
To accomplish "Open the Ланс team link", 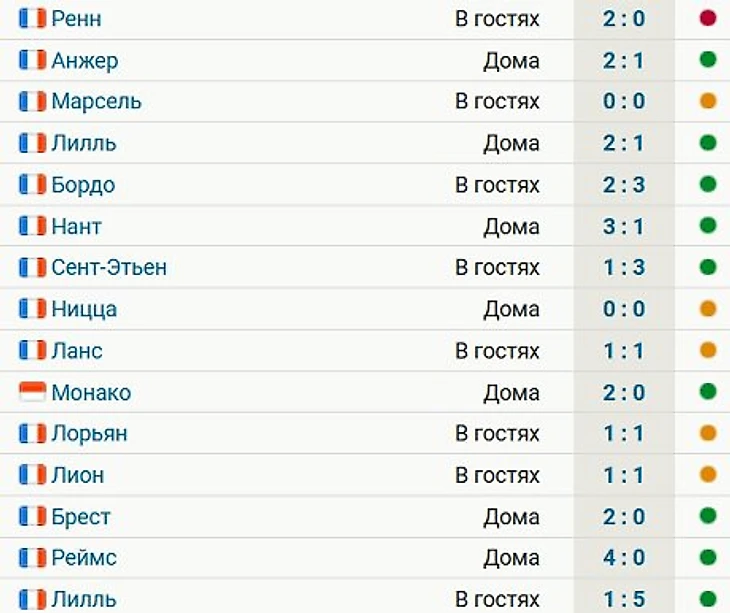I will click(77, 351).
